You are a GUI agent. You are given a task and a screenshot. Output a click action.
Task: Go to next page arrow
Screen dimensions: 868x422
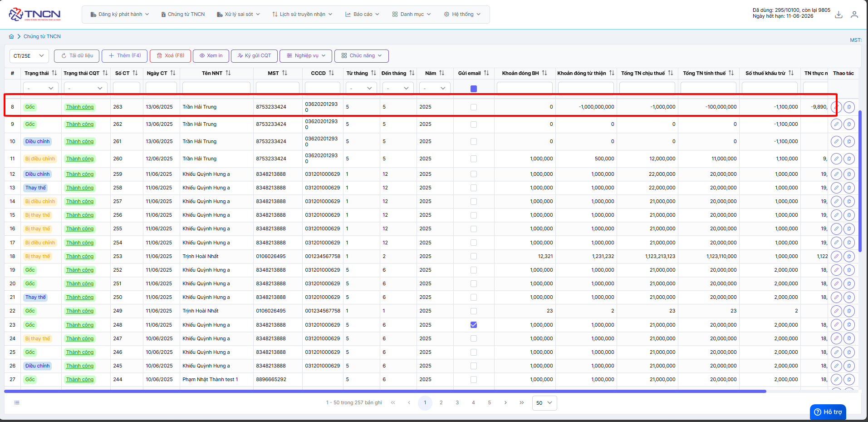point(505,402)
